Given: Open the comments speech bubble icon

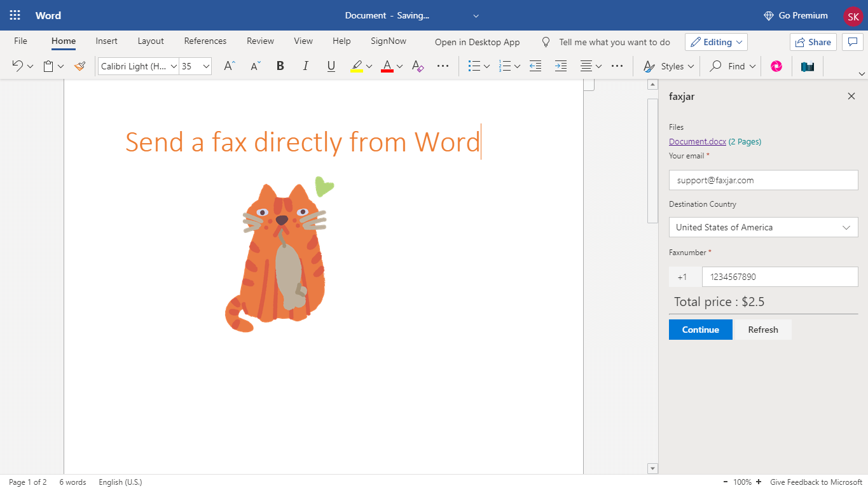Looking at the screenshot, I should [852, 42].
